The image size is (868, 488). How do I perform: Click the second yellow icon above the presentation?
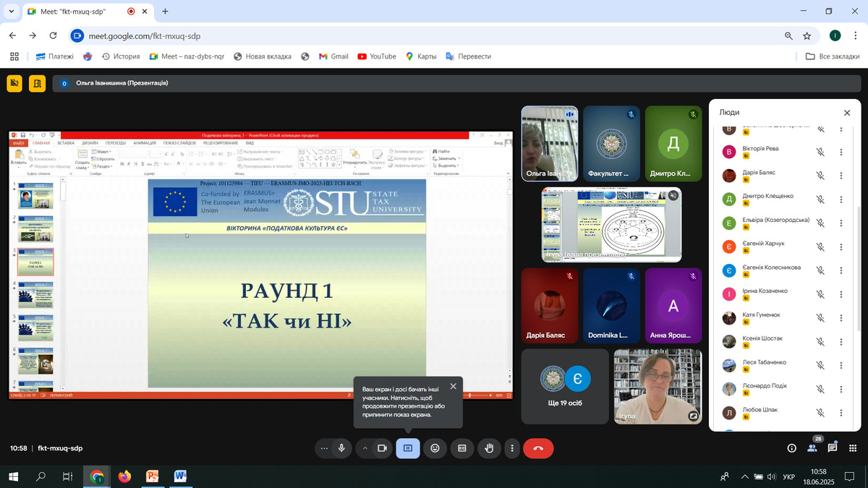[x=38, y=83]
